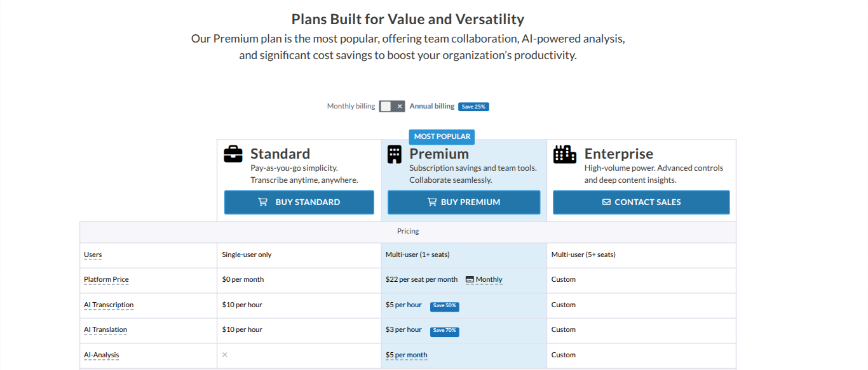This screenshot has height=370, width=868.
Task: Click Custom in the Platform Price row
Action: [x=564, y=279]
